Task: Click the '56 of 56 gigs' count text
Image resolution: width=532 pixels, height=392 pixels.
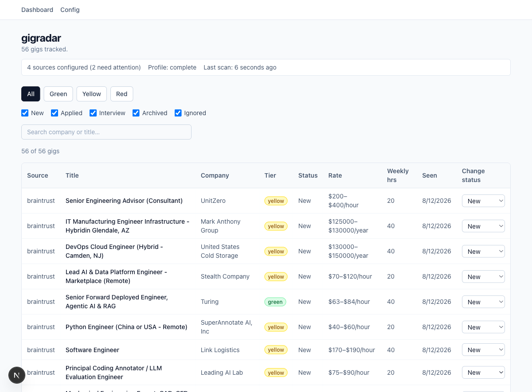Action: (40, 151)
